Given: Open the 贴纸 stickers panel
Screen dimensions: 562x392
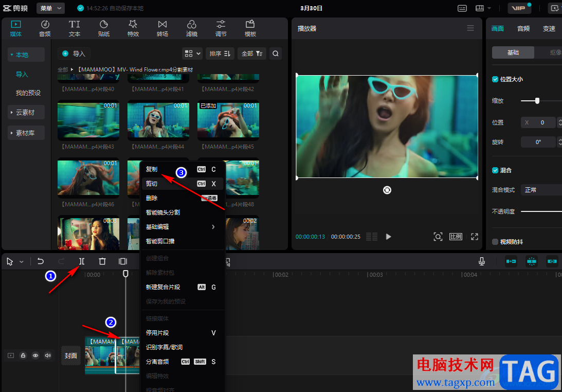Looking at the screenshot, I should [x=103, y=28].
